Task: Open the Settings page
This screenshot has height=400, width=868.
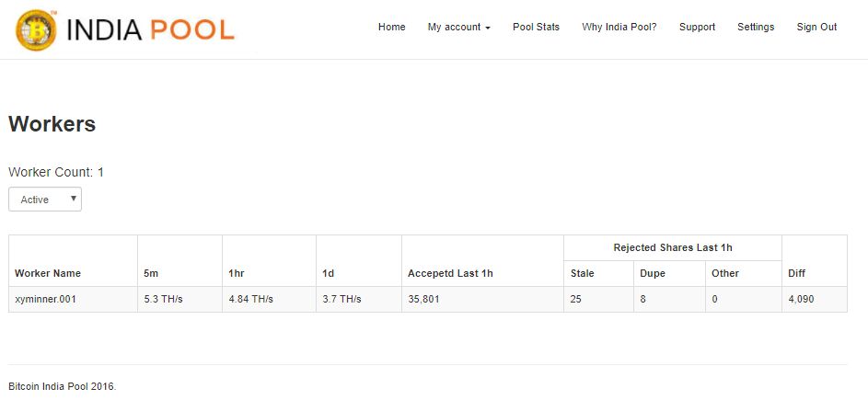Action: (756, 27)
